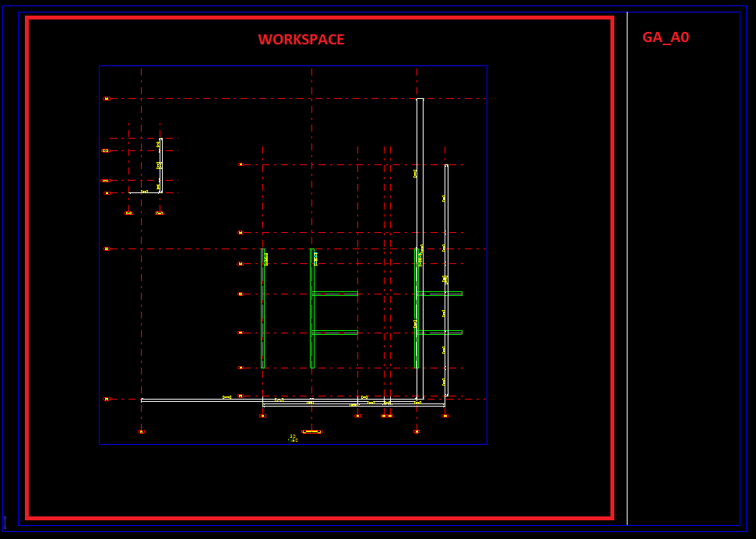Screen dimensions: 756x539
Task: Pick the lower green beam on the right side
Action: click(x=440, y=333)
